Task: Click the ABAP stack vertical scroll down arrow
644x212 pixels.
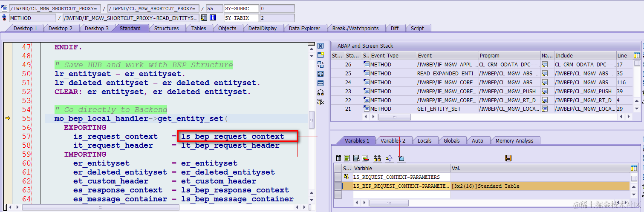Action: (637, 109)
